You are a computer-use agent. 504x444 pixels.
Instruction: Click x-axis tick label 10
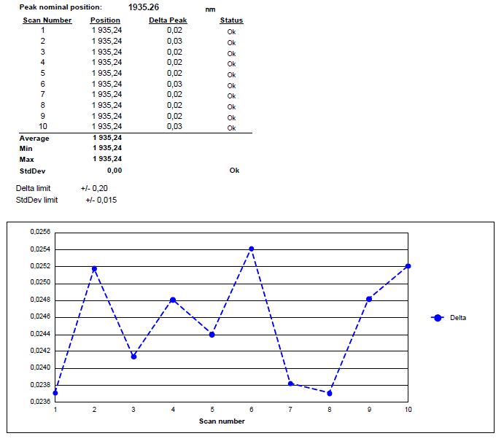(408, 410)
